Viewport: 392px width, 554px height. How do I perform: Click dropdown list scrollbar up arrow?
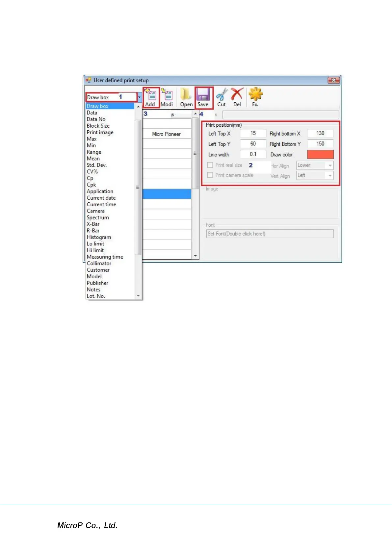tap(138, 107)
